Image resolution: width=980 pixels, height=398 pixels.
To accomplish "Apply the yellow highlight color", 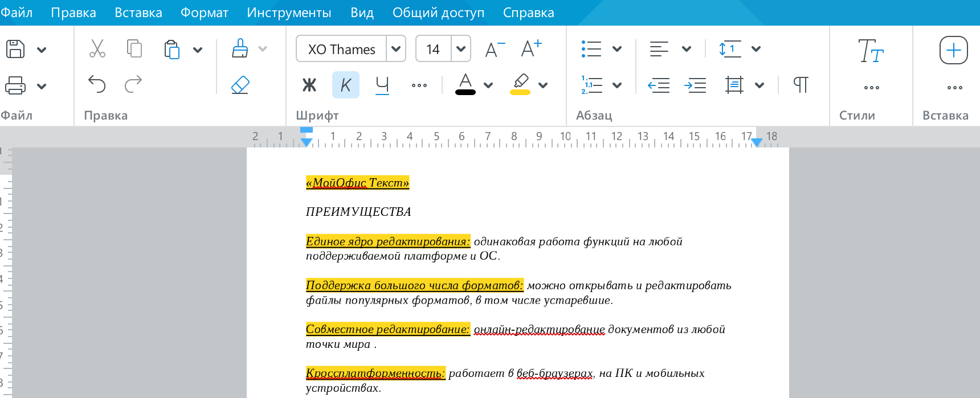I will click(520, 85).
